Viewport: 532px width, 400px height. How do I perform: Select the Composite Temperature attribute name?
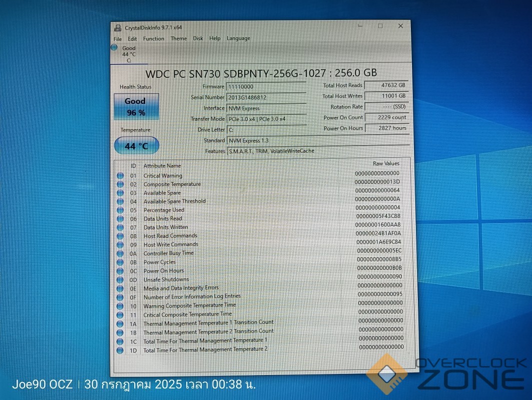coord(172,184)
